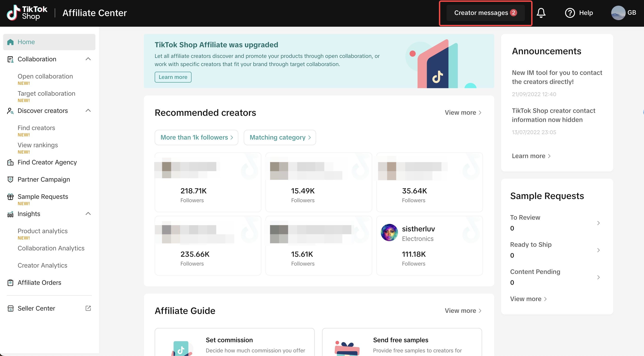Click the Find Creator Agency building icon
Viewport: 644px width, 356px height.
click(10, 162)
